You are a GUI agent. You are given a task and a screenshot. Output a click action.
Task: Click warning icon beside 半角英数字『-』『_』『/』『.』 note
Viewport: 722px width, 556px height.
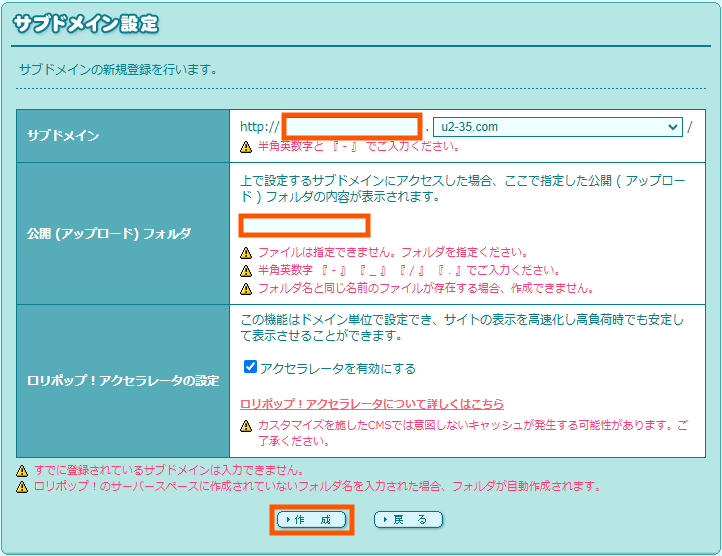click(246, 271)
